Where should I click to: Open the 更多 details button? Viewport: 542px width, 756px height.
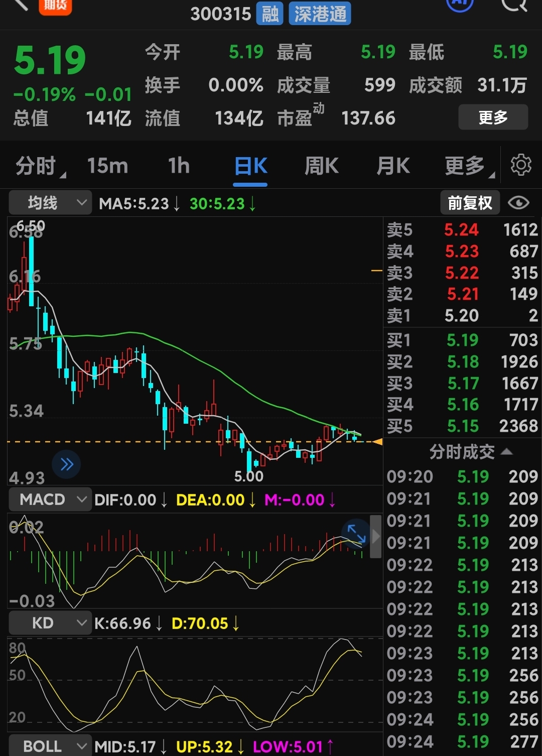point(493,117)
